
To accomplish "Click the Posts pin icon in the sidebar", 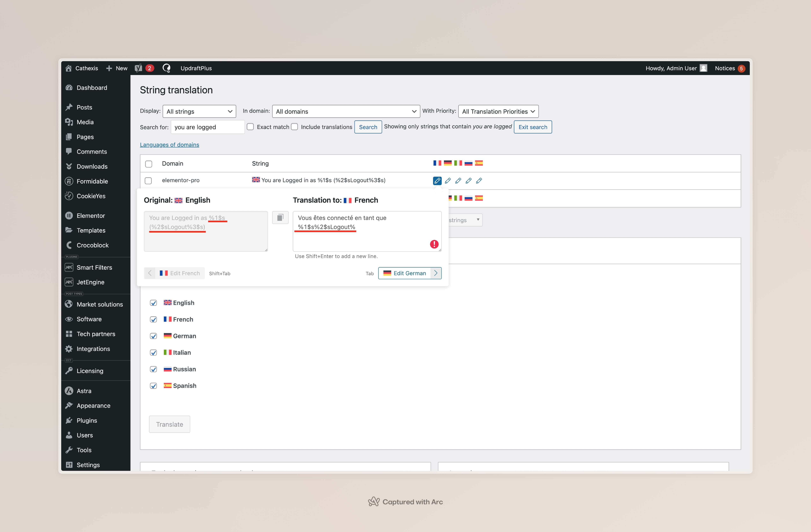I will [x=69, y=107].
